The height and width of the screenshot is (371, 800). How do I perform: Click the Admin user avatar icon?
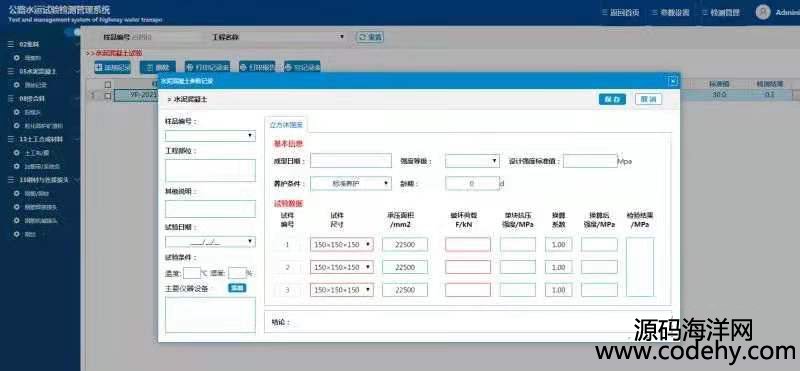tap(763, 12)
